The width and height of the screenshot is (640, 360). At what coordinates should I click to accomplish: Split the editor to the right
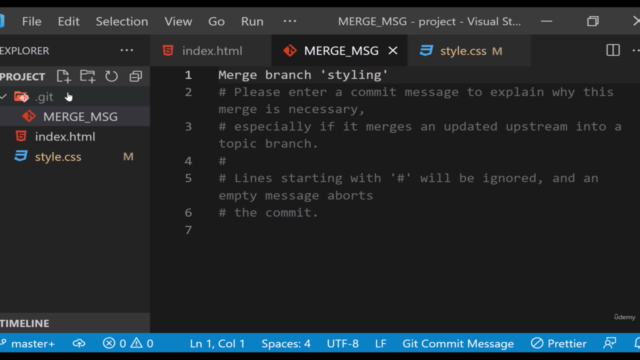[x=613, y=50]
